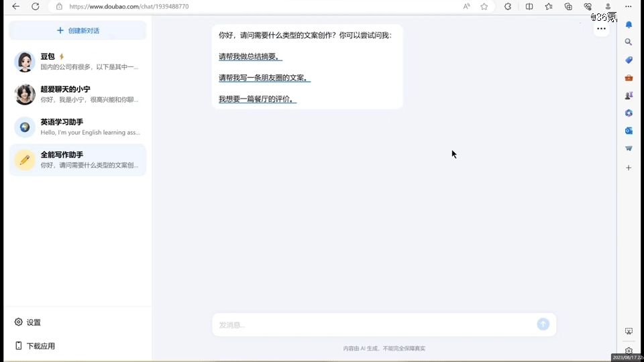644x362 pixels.
Task: Open the paper plane Drop icon in the sidebar
Action: tap(629, 148)
